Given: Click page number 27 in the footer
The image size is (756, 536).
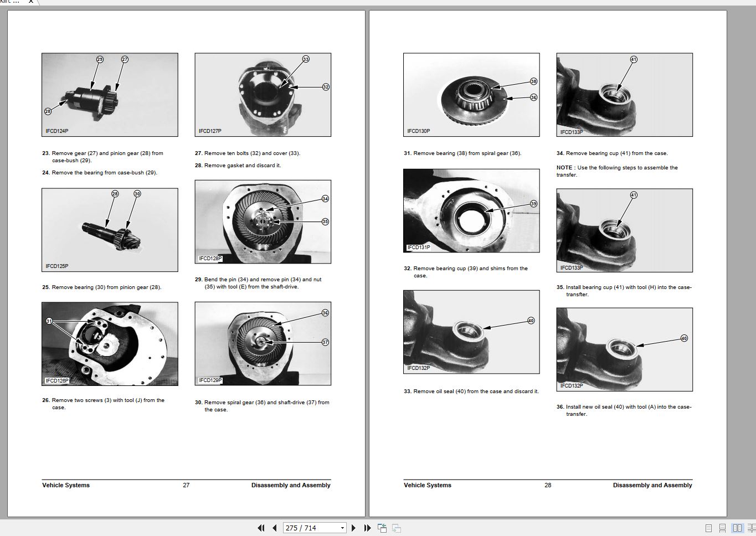Looking at the screenshot, I should pos(186,485).
